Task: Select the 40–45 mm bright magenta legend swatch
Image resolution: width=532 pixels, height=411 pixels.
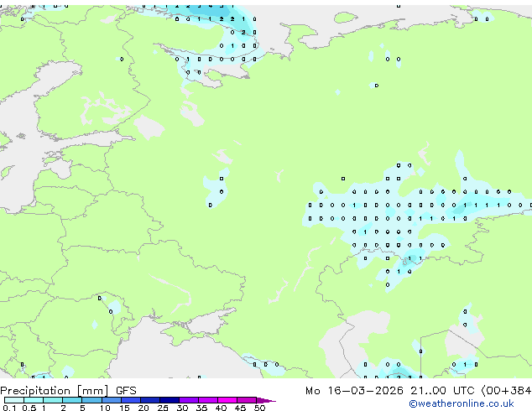Action: coord(227,400)
